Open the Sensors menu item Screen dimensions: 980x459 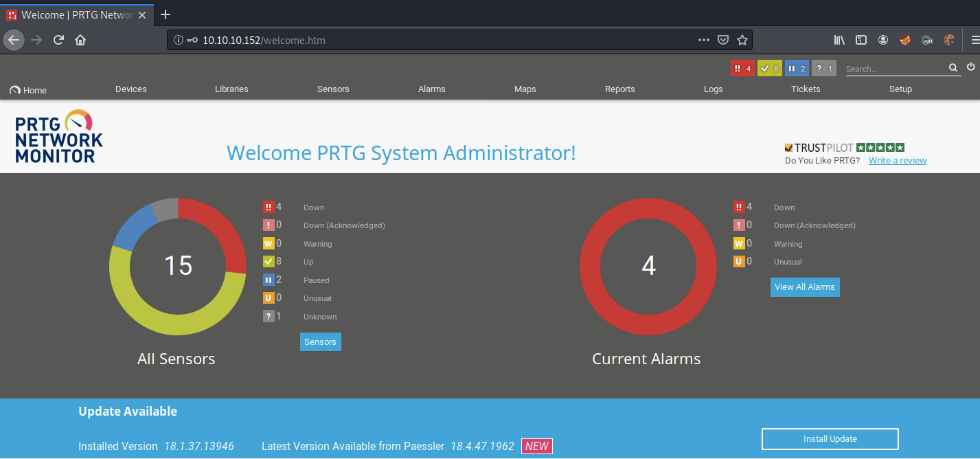coord(333,89)
